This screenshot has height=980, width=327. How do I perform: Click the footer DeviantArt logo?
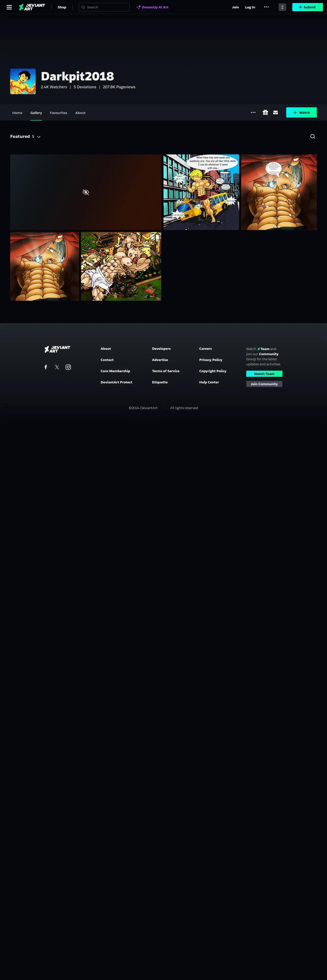point(58,349)
